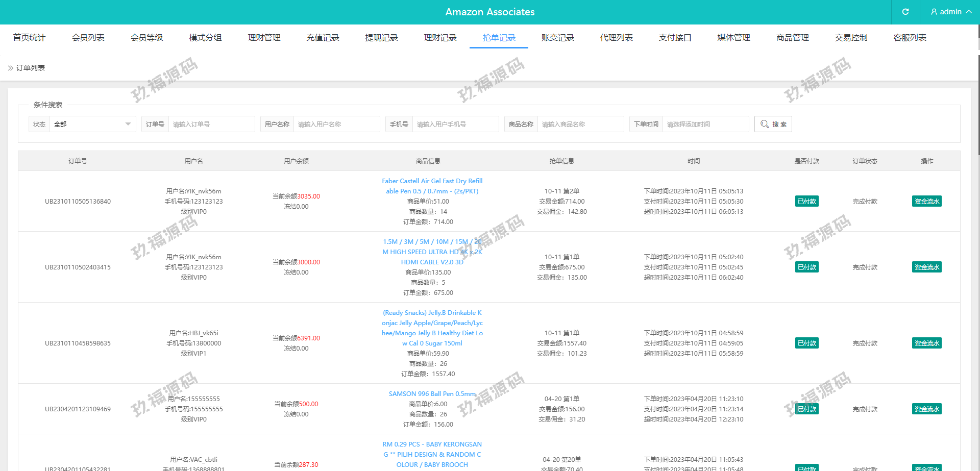Image resolution: width=980 pixels, height=471 pixels.
Task: Open the admin user menu
Action: 950,12
